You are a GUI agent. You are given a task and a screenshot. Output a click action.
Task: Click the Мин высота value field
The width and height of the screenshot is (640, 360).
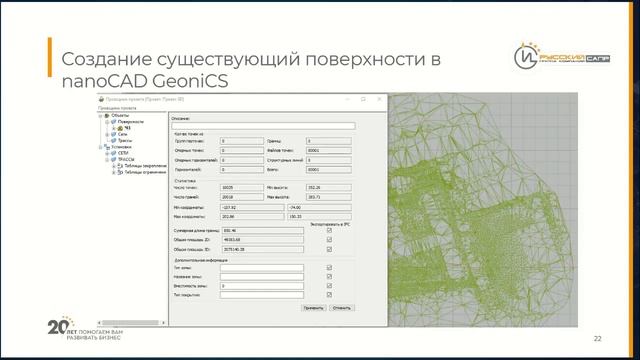click(x=329, y=188)
